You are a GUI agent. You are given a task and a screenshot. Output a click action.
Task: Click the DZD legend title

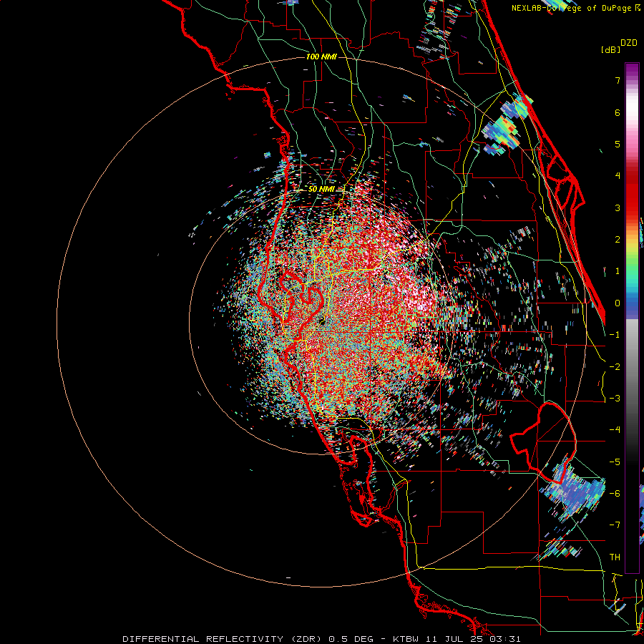pos(629,43)
